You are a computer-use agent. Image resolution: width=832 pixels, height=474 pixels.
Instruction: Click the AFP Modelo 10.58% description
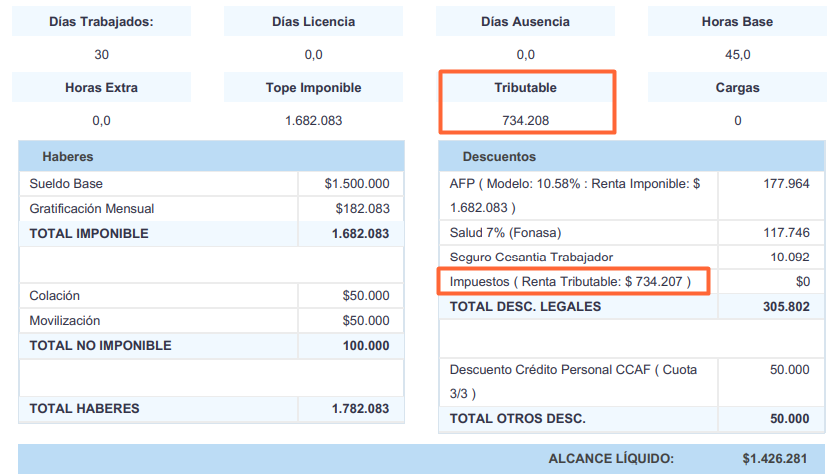(x=575, y=195)
